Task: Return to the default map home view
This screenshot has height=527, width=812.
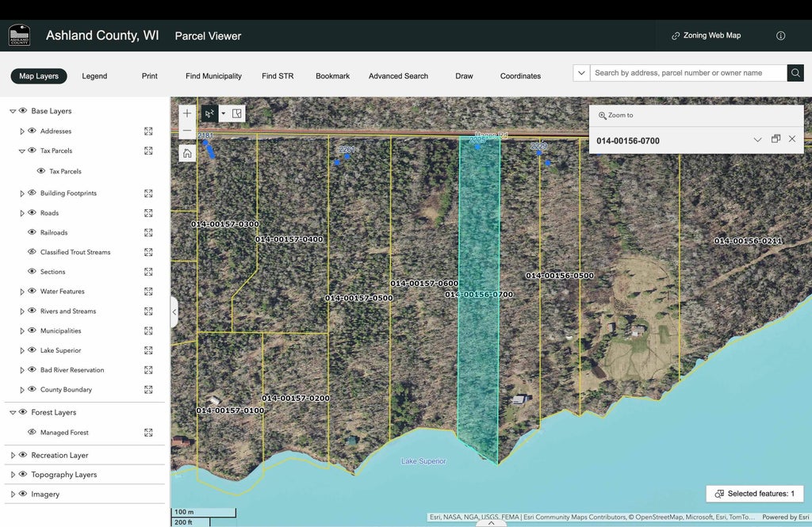Action: pyautogui.click(x=187, y=153)
